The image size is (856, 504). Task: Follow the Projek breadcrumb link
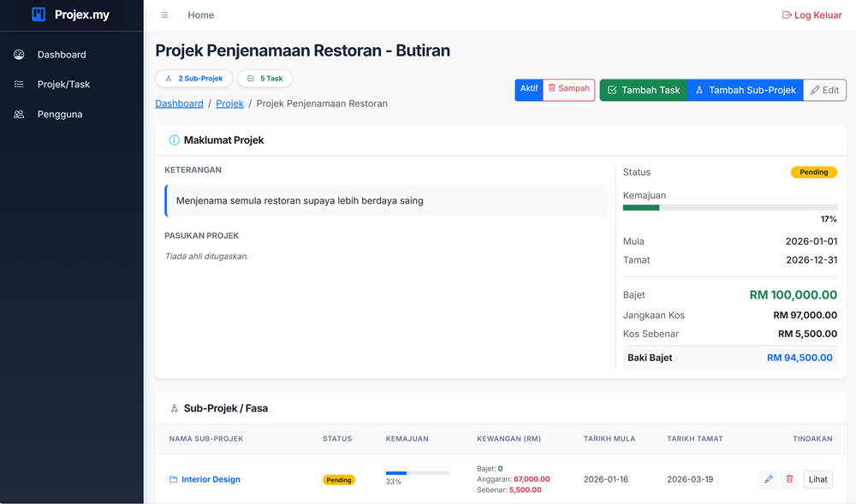coord(229,104)
